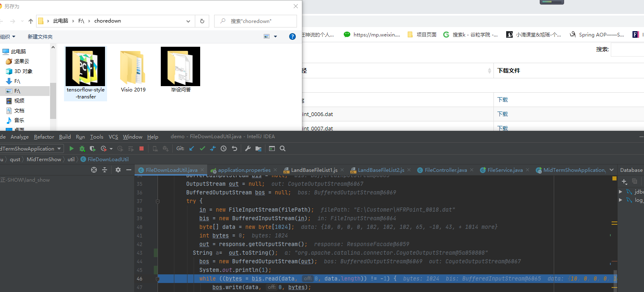
Task: Open 项目页面 bookmark in browser
Action: [422, 34]
